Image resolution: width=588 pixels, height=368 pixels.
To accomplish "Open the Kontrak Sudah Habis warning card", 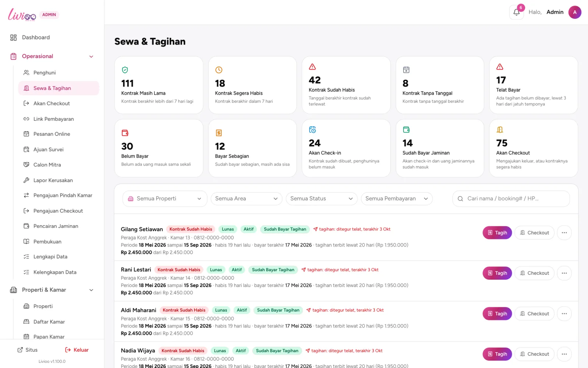I will (346, 85).
